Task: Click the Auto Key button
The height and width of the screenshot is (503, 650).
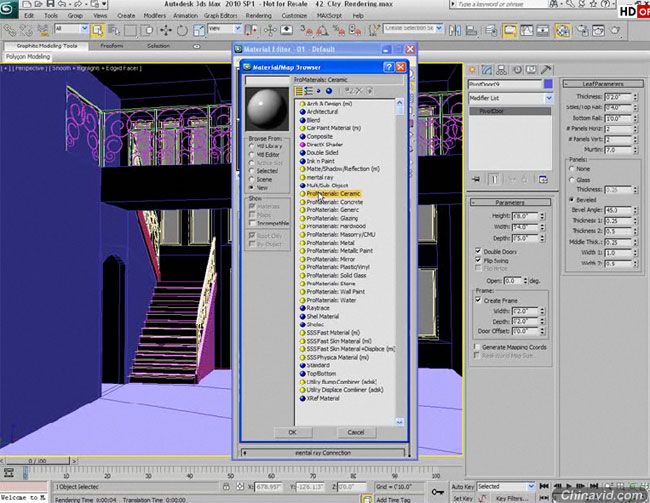Action: point(463,486)
